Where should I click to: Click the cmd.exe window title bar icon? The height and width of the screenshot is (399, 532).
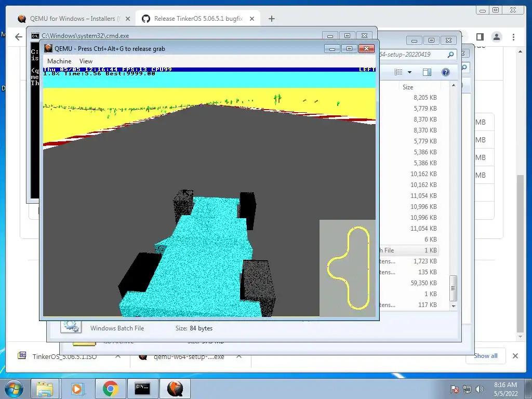pos(35,36)
